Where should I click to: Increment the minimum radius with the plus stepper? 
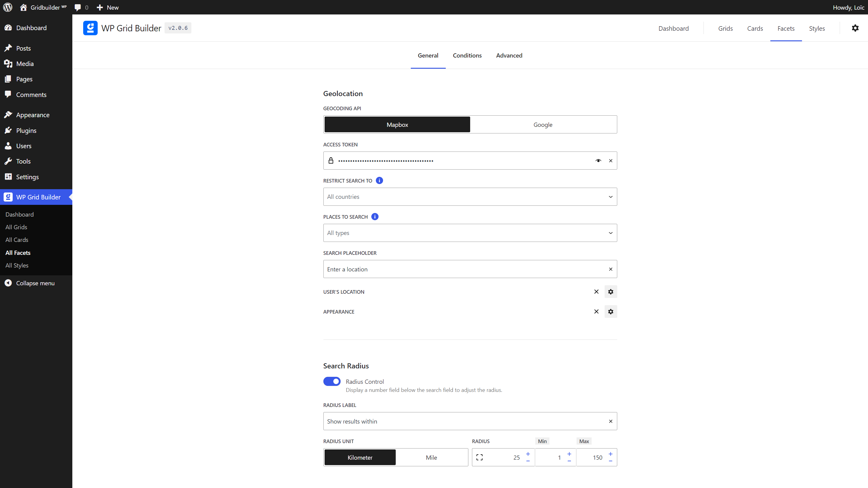click(x=569, y=454)
